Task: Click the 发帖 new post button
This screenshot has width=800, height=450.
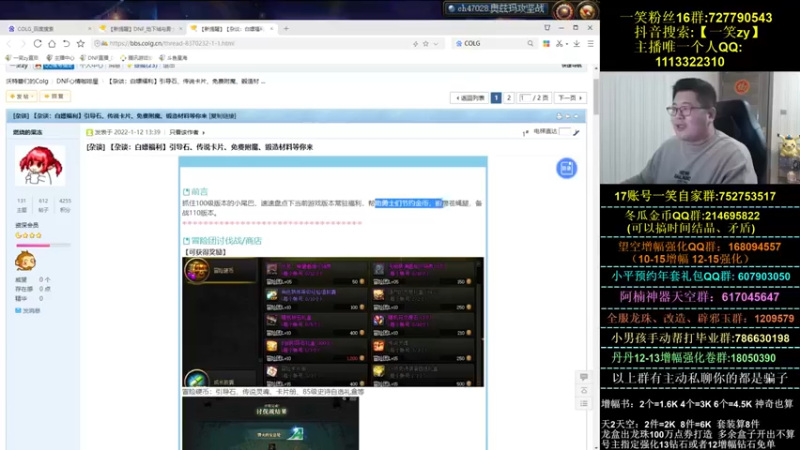Action: pos(21,96)
